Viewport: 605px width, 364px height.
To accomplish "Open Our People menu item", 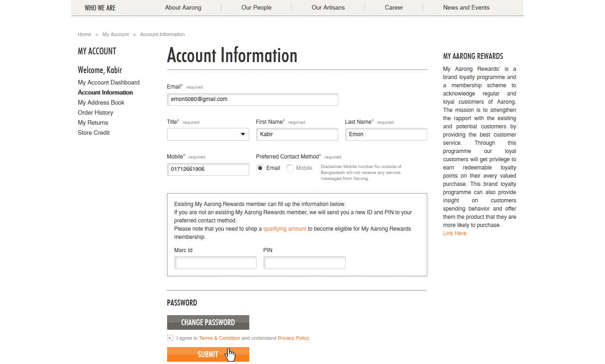I will pyautogui.click(x=257, y=7).
